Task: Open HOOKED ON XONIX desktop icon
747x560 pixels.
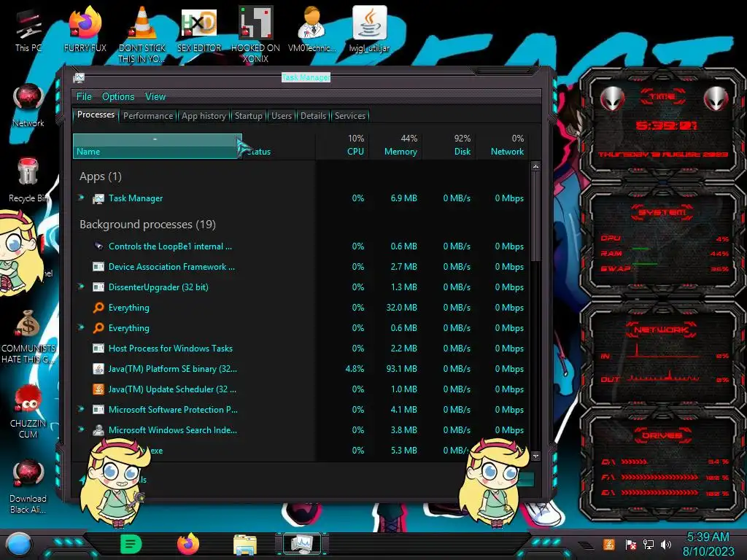Action: pyautogui.click(x=255, y=34)
